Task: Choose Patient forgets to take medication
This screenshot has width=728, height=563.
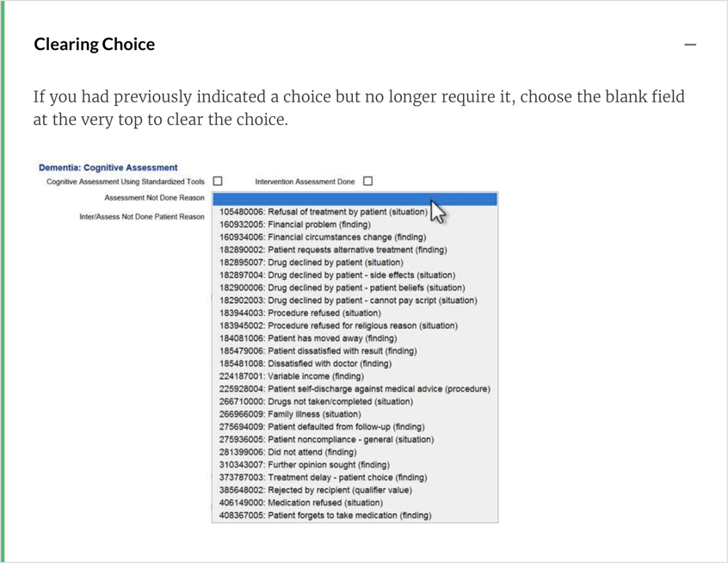Action: tap(324, 516)
